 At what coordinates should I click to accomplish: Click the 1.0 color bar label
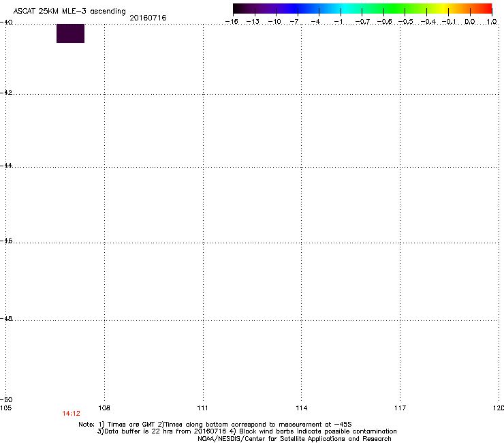coord(492,22)
